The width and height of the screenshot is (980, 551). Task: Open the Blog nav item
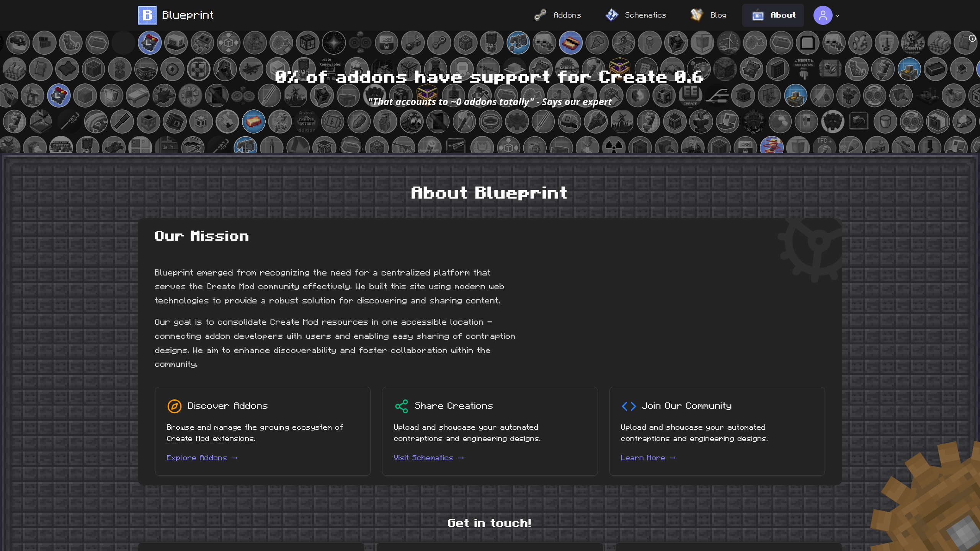pyautogui.click(x=709, y=15)
